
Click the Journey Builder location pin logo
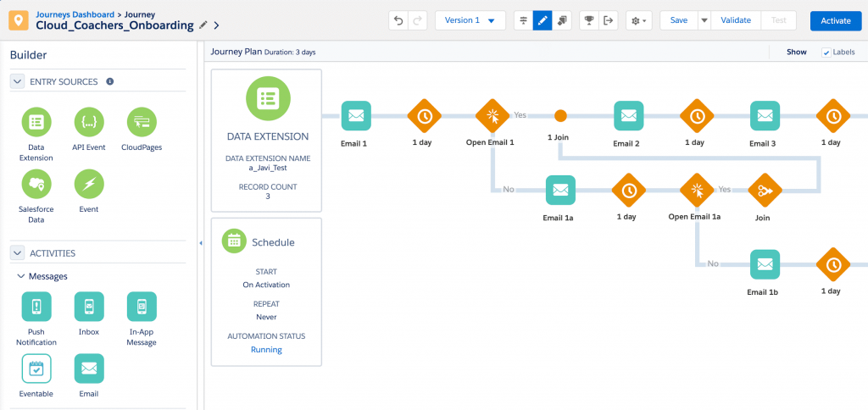click(19, 20)
